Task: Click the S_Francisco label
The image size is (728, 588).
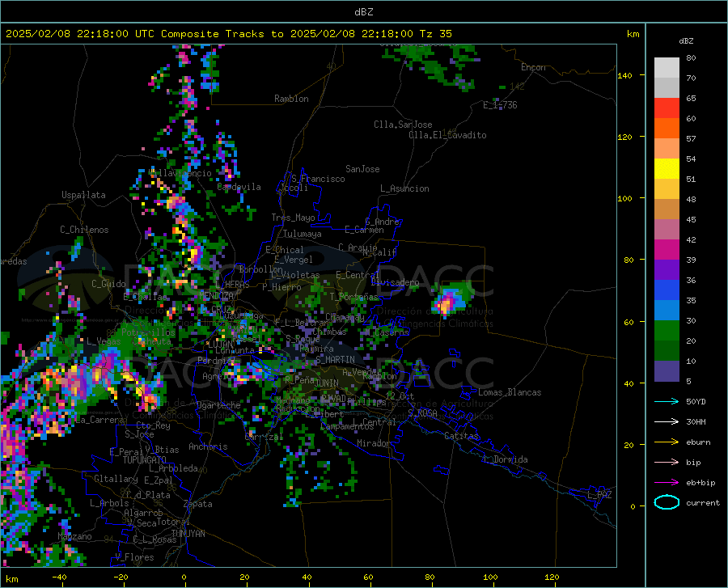Action: pyautogui.click(x=318, y=179)
